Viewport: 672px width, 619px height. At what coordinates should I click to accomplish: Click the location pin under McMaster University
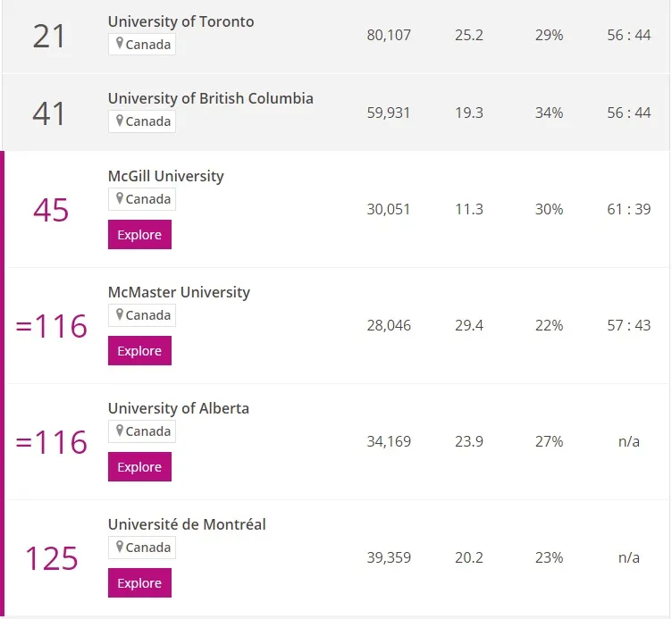(x=120, y=314)
